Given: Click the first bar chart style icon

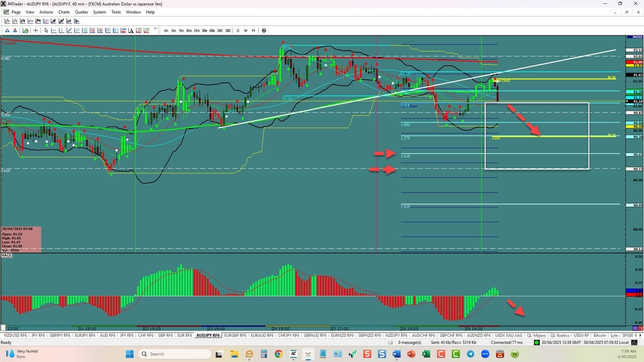Looking at the screenshot, I should pyautogui.click(x=7, y=21).
